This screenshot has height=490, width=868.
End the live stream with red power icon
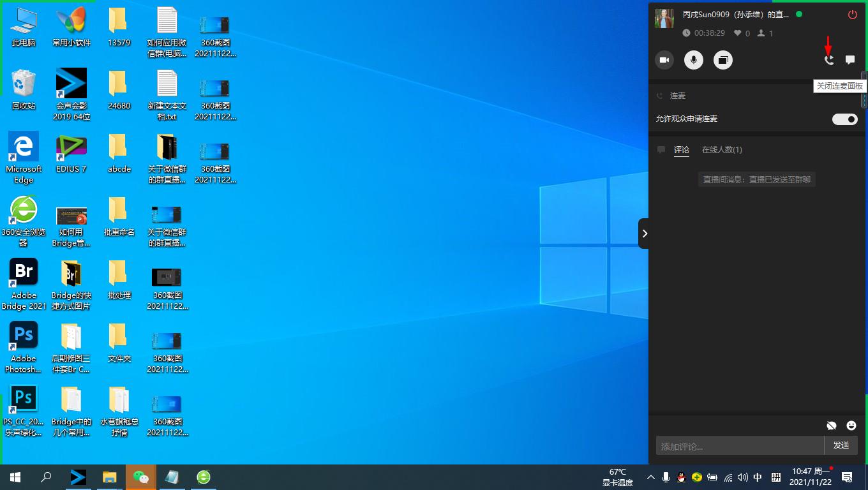tap(852, 15)
